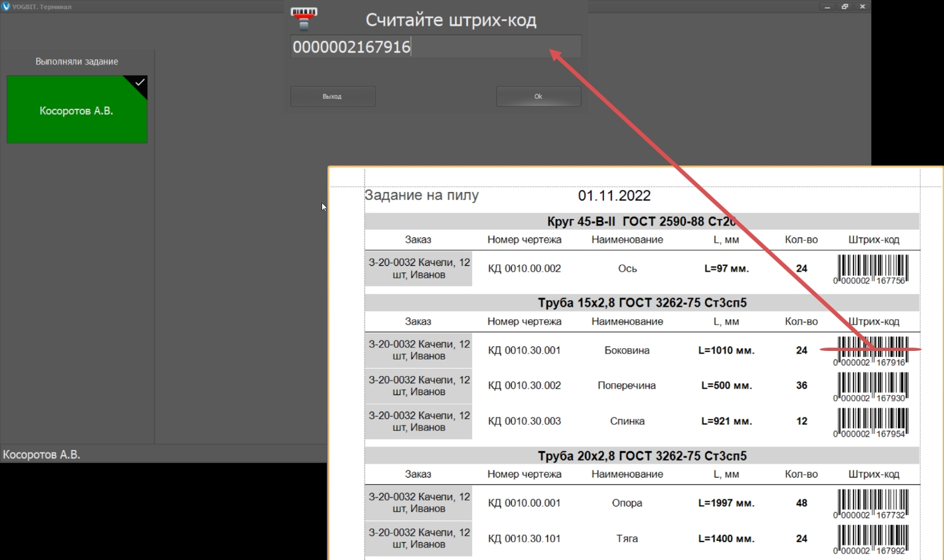Click the part name Опора
Screen dimensions: 944x560
tap(627, 503)
